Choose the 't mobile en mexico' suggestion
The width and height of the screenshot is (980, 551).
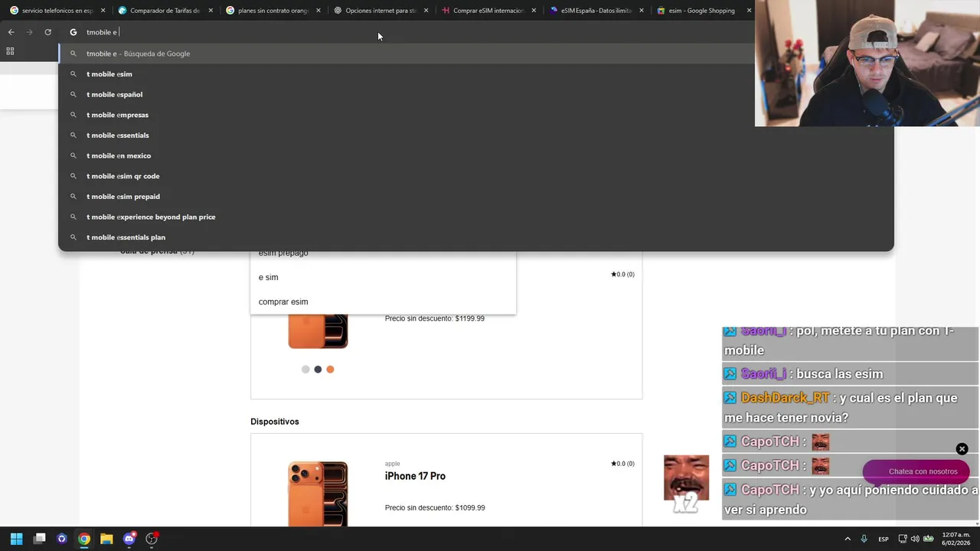(475, 155)
